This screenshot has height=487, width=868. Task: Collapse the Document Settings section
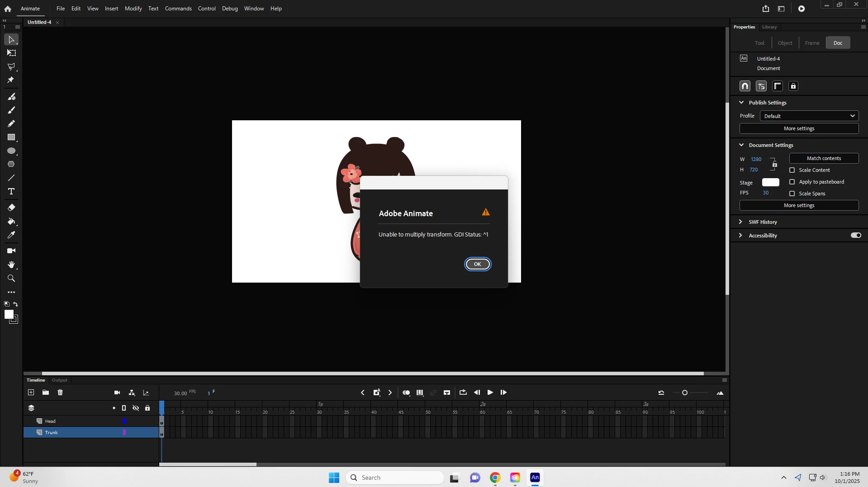click(741, 145)
